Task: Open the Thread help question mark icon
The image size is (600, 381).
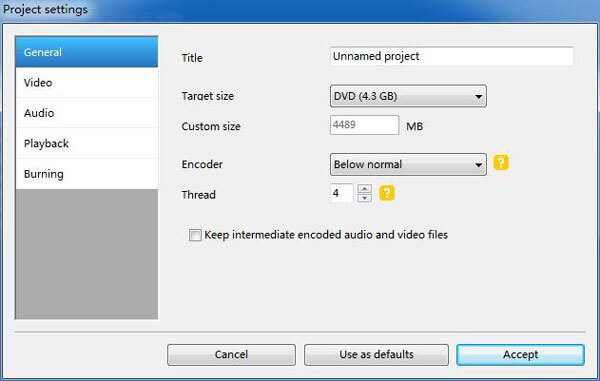Action: 387,193
